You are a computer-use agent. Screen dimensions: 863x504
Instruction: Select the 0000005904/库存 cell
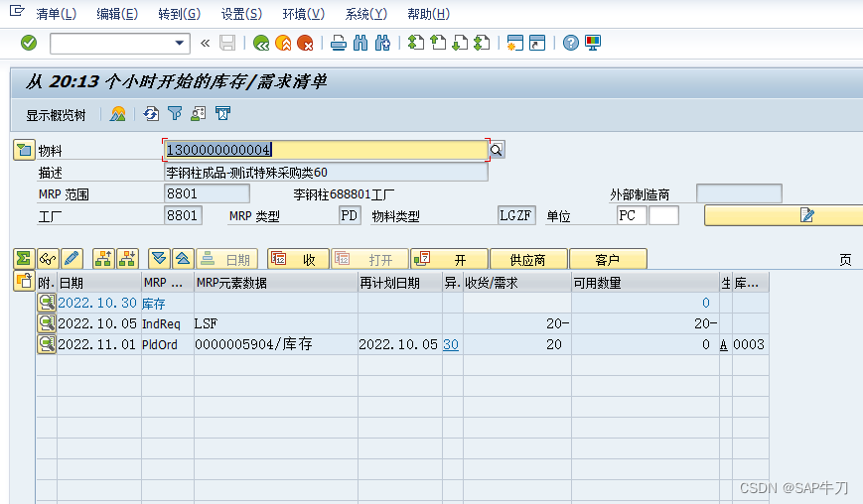276,344
